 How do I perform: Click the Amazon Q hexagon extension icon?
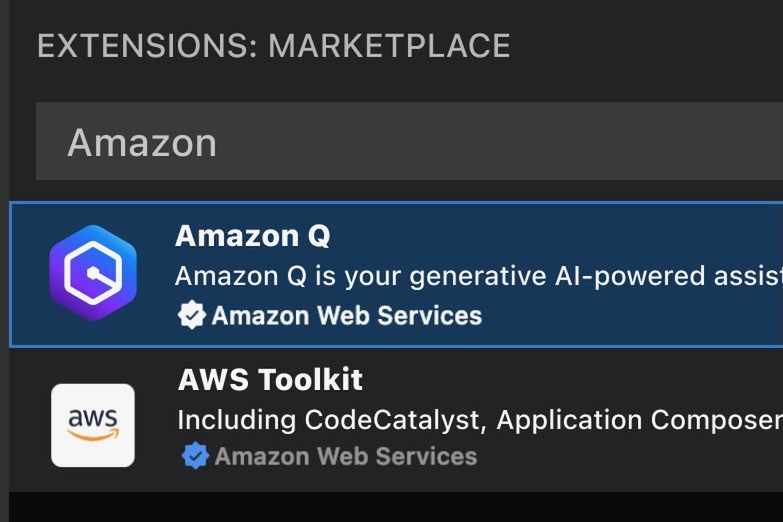[93, 273]
